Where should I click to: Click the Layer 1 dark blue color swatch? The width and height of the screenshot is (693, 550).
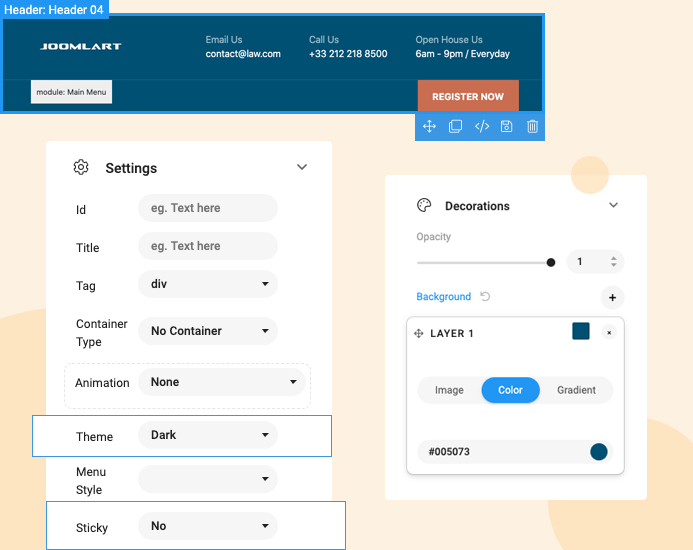coord(581,331)
